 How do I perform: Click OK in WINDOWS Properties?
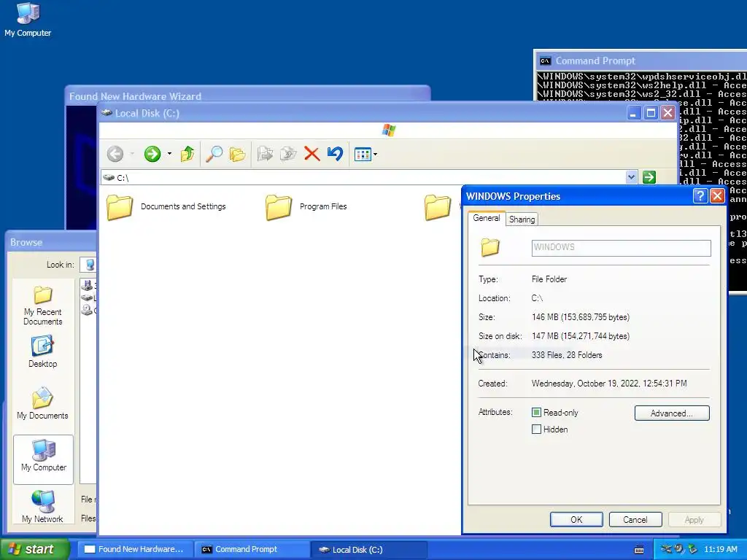[x=576, y=519]
